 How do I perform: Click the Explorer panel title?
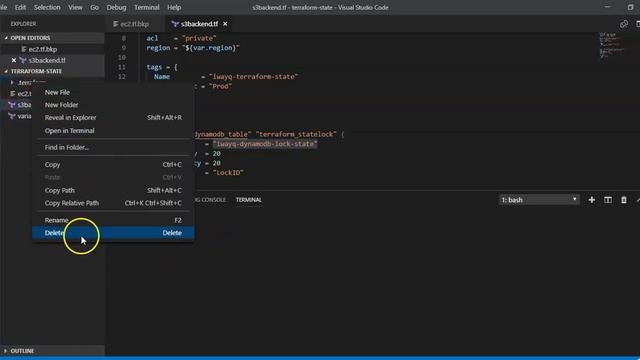tap(23, 24)
